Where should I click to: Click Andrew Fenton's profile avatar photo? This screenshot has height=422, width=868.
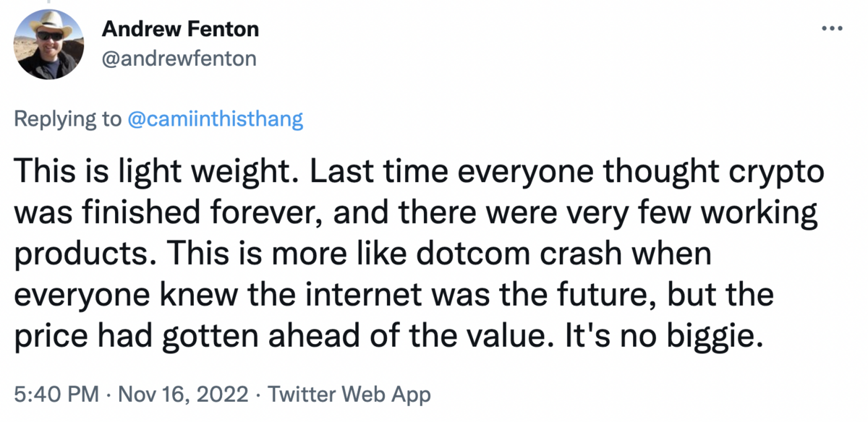tap(47, 47)
